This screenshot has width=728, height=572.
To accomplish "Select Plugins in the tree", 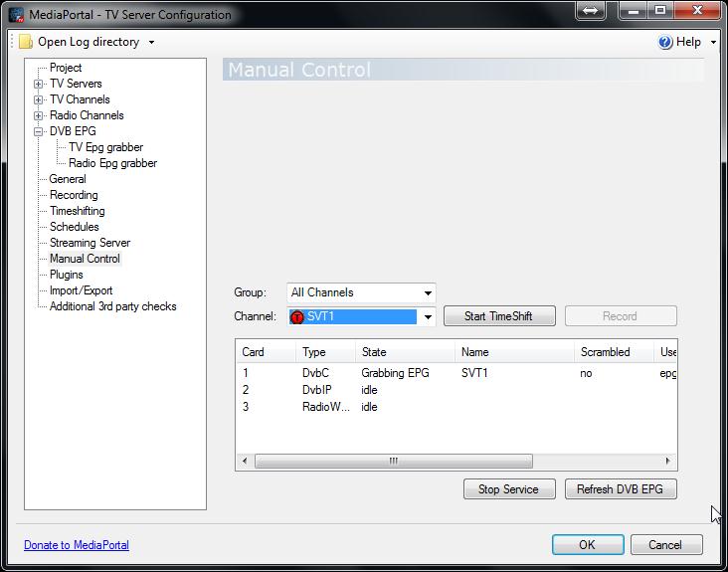I will 67,275.
